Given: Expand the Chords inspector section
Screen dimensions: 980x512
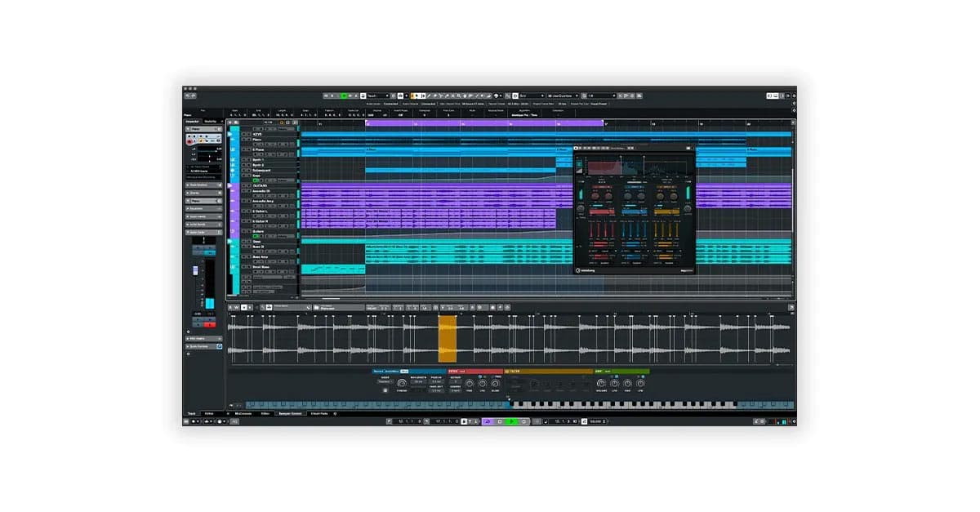Looking at the screenshot, I should [x=203, y=193].
